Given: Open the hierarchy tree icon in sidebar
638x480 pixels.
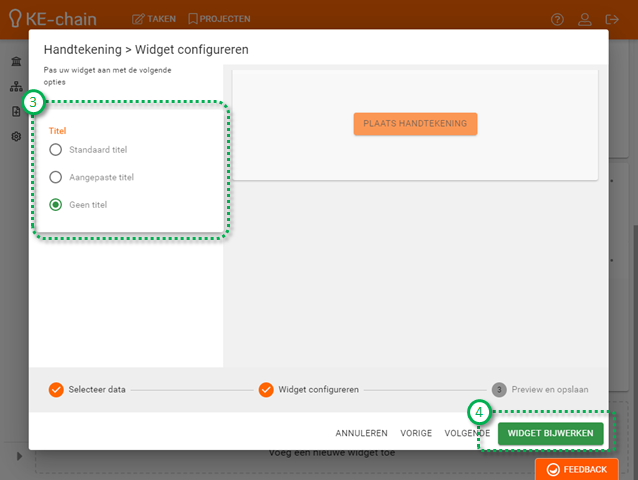Looking at the screenshot, I should [16, 87].
